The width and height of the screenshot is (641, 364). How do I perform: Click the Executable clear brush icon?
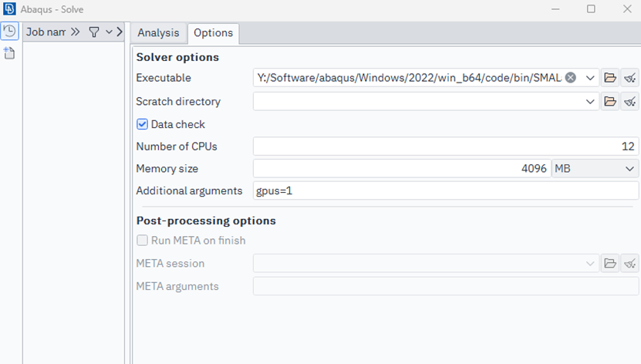point(630,78)
